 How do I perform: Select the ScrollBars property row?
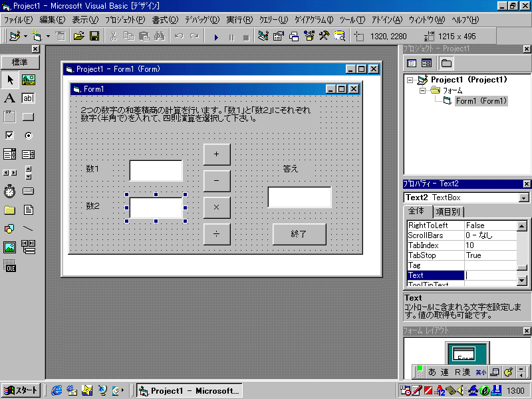pos(462,235)
